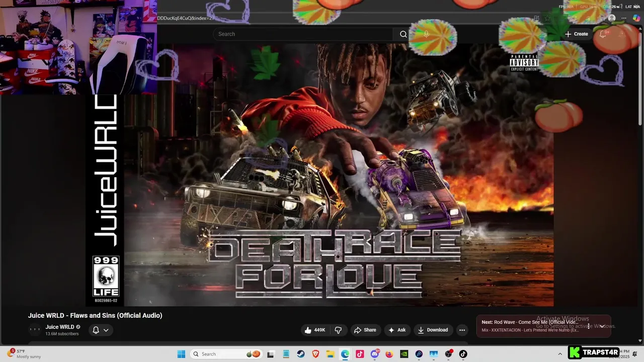Screen dimensions: 644x362
Task: Open Brave browser from taskbar
Action: 315,354
